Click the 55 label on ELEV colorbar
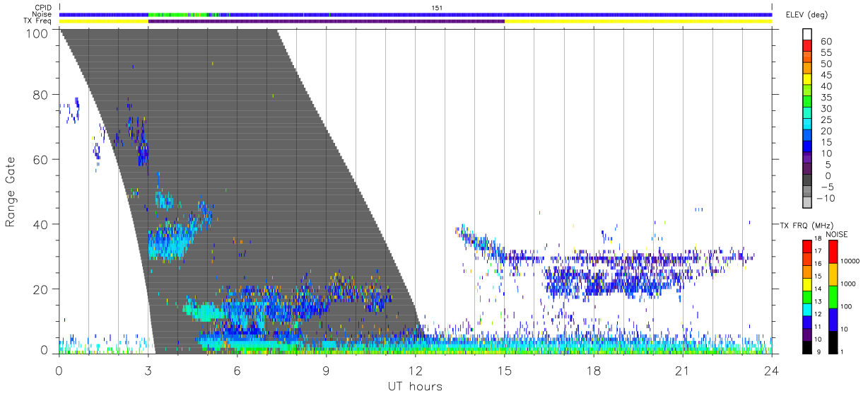The height and width of the screenshot is (401, 868). (826, 53)
